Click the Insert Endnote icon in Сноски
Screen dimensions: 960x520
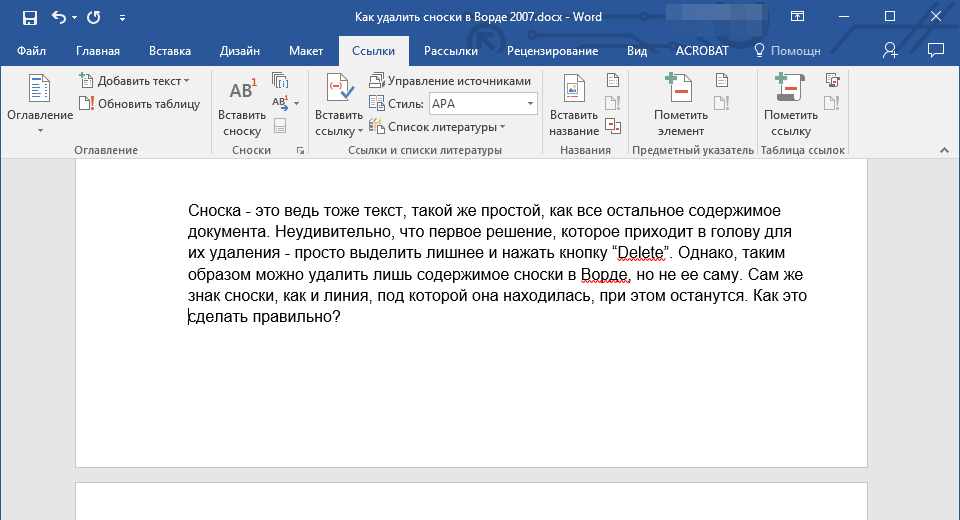pyautogui.click(x=280, y=81)
